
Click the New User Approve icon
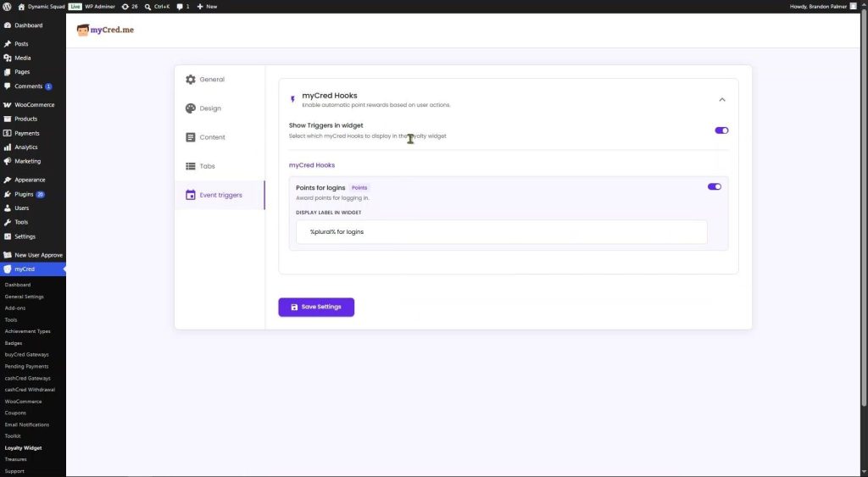pos(7,255)
